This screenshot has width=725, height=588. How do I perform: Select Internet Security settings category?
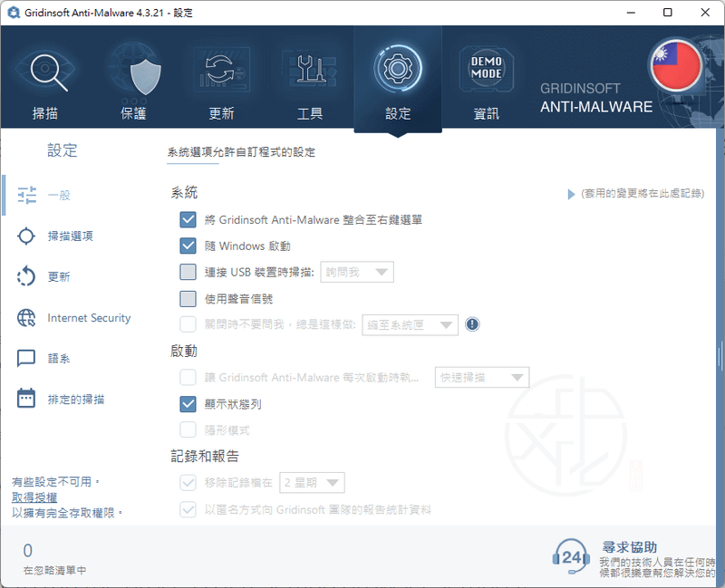[x=89, y=318]
